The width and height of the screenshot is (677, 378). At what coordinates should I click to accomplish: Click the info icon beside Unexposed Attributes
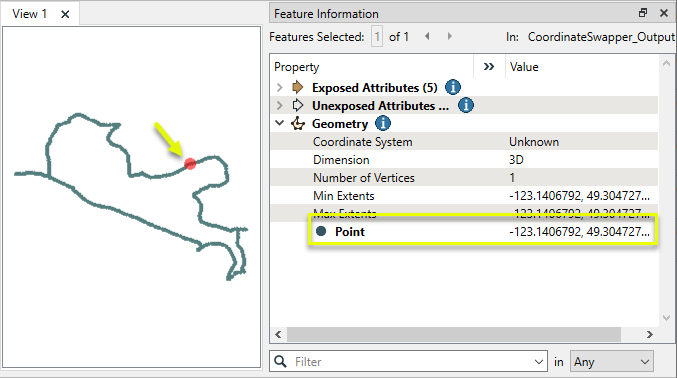pos(465,105)
